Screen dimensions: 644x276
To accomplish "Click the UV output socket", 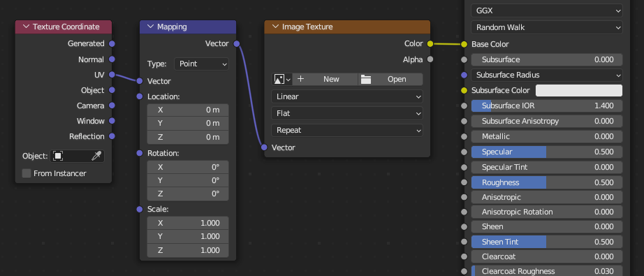I will pyautogui.click(x=112, y=75).
